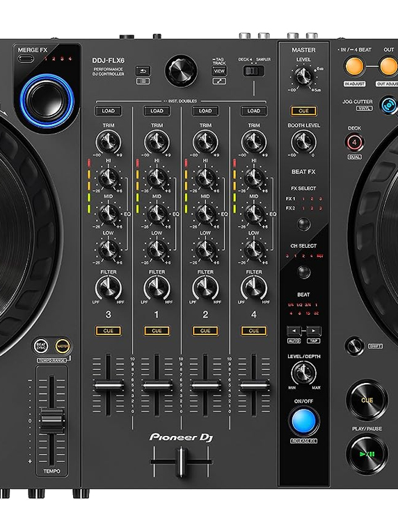Click the channel 1 HI EQ knob

tap(157, 178)
